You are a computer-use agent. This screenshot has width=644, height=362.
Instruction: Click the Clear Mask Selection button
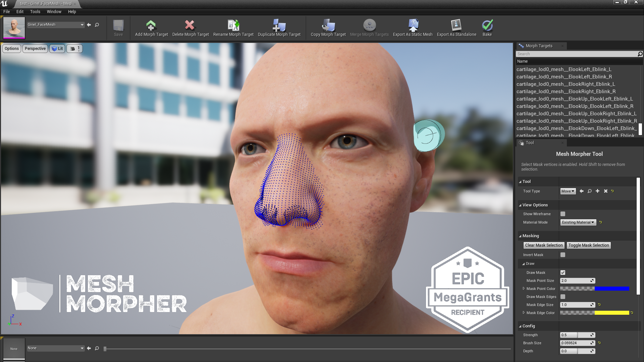(x=544, y=245)
